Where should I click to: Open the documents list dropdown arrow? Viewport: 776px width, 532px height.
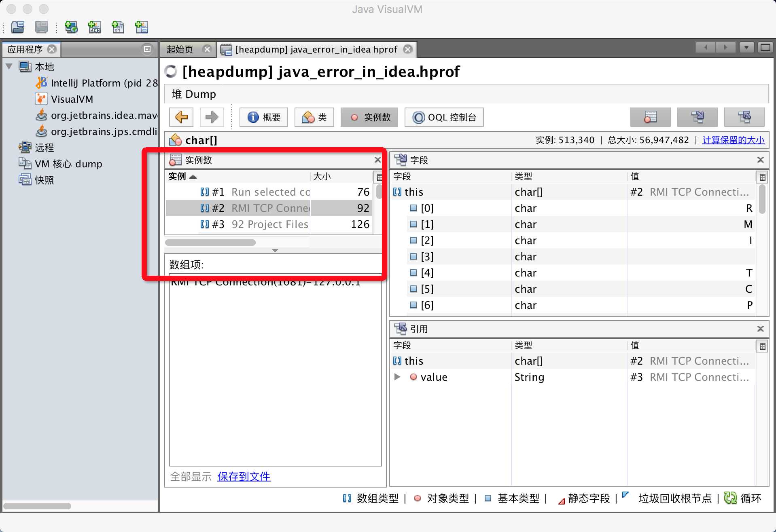pos(746,47)
